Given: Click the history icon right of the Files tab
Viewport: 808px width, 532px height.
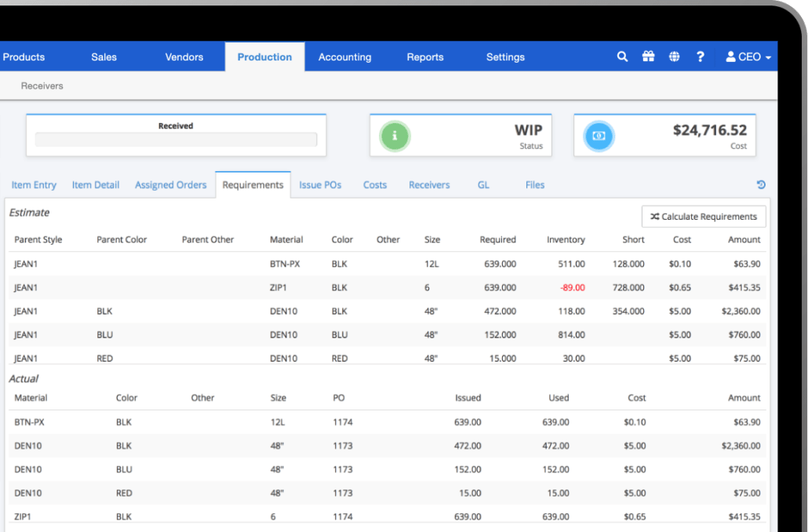Looking at the screenshot, I should (759, 184).
